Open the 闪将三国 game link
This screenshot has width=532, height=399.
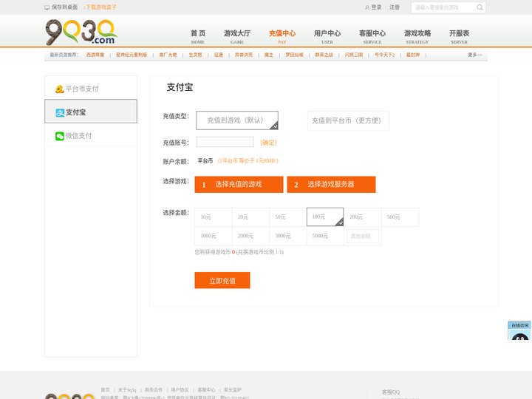click(354, 55)
